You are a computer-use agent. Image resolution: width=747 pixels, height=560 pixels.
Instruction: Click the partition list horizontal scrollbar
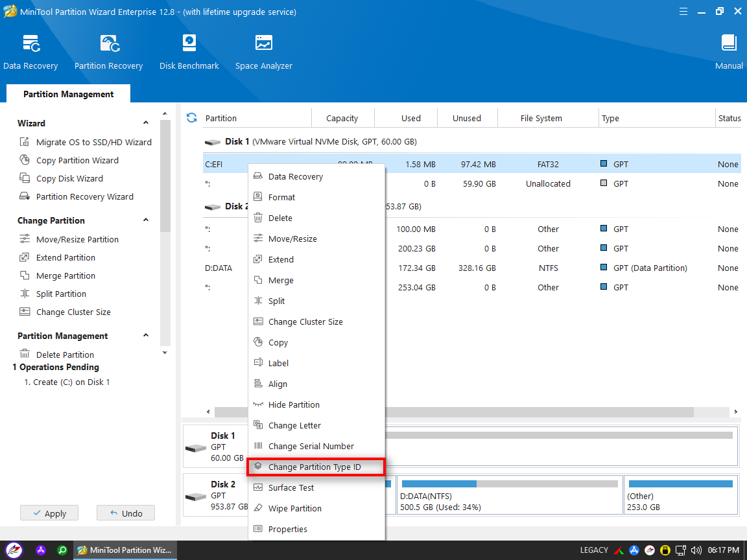coord(538,412)
